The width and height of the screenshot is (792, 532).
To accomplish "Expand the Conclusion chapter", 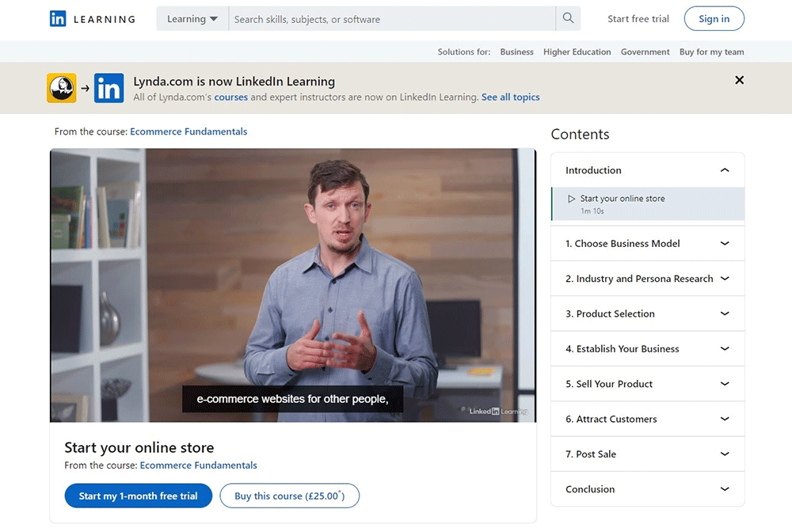I will click(x=724, y=489).
